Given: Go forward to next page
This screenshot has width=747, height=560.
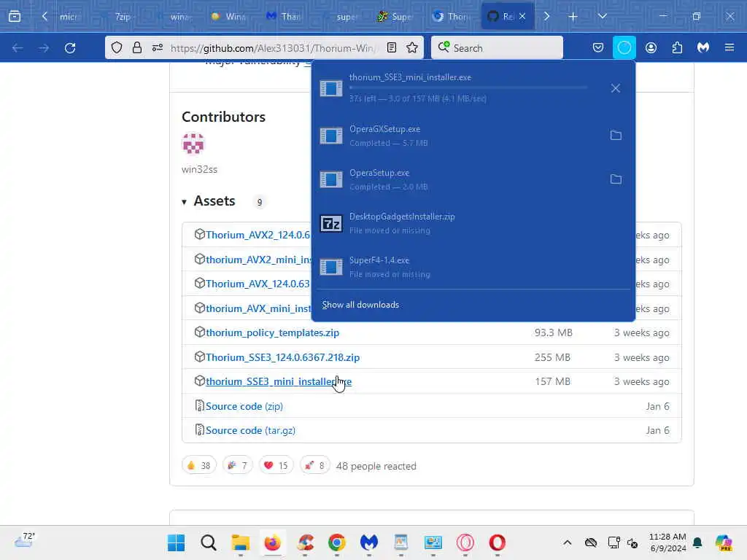Looking at the screenshot, I should coord(44,47).
